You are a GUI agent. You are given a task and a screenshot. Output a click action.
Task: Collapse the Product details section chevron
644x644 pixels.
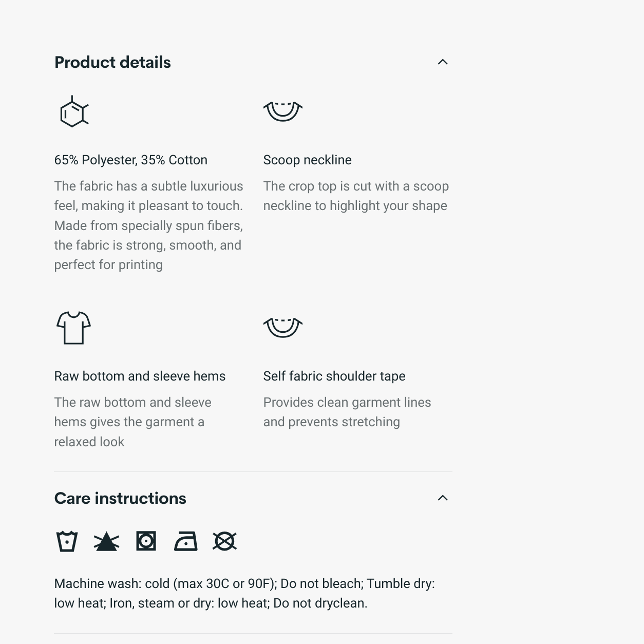pyautogui.click(x=442, y=62)
